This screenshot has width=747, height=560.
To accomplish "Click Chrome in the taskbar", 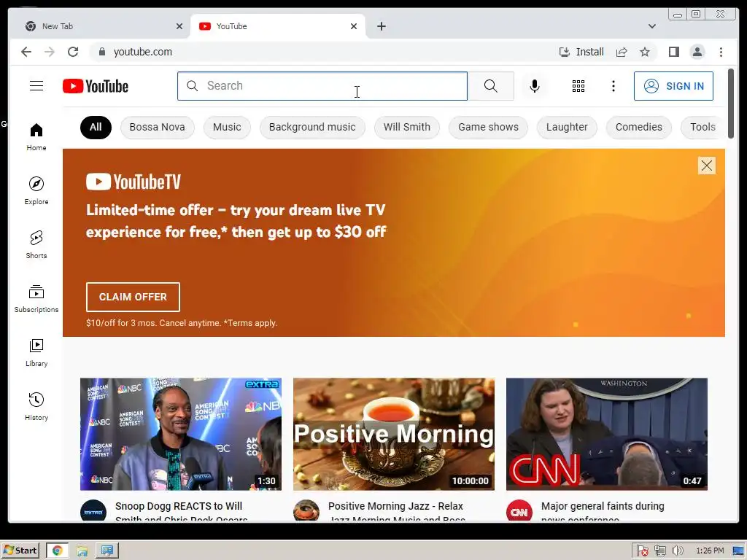I will [x=57, y=551].
